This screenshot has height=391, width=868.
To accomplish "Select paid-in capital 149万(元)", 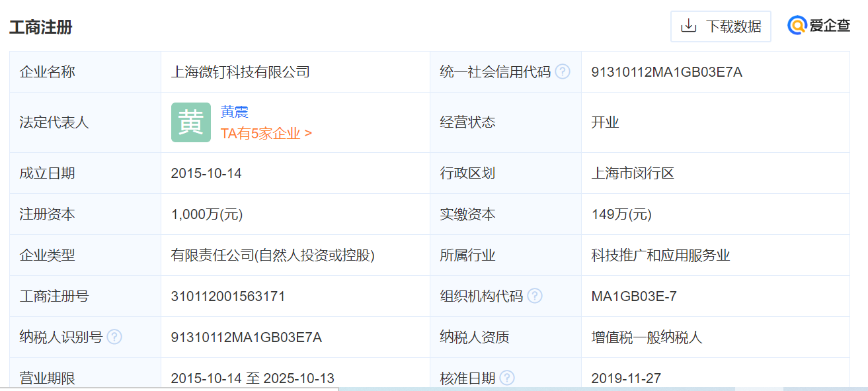I will (x=621, y=214).
